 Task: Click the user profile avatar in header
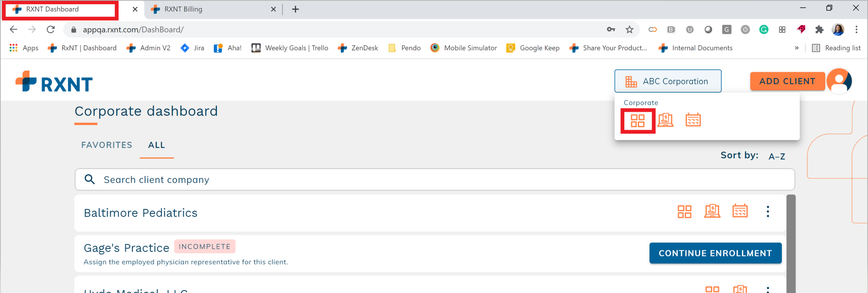tap(839, 81)
